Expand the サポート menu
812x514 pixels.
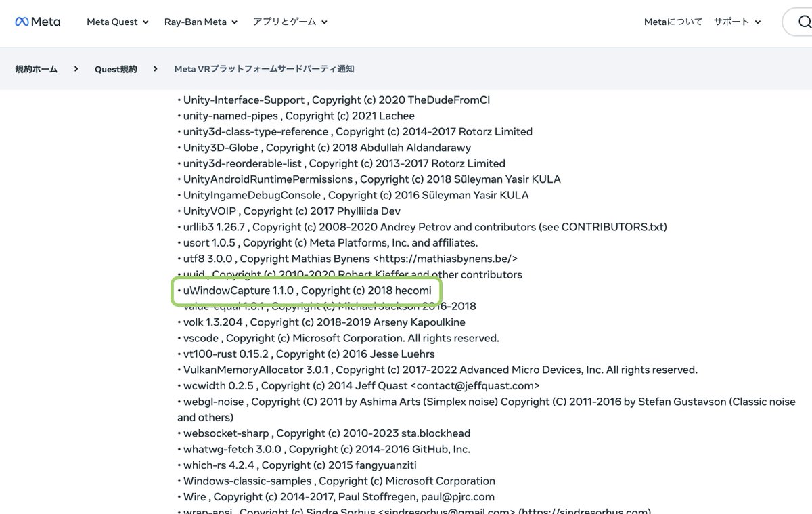click(737, 22)
